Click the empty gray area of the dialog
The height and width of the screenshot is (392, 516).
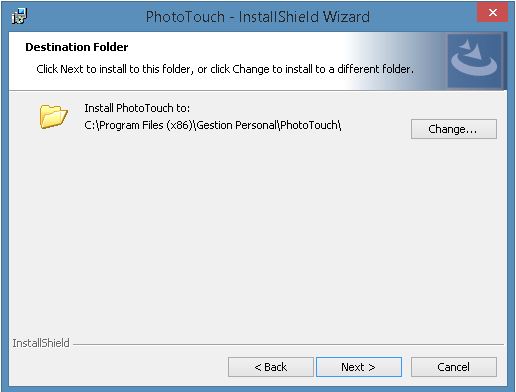point(258,233)
